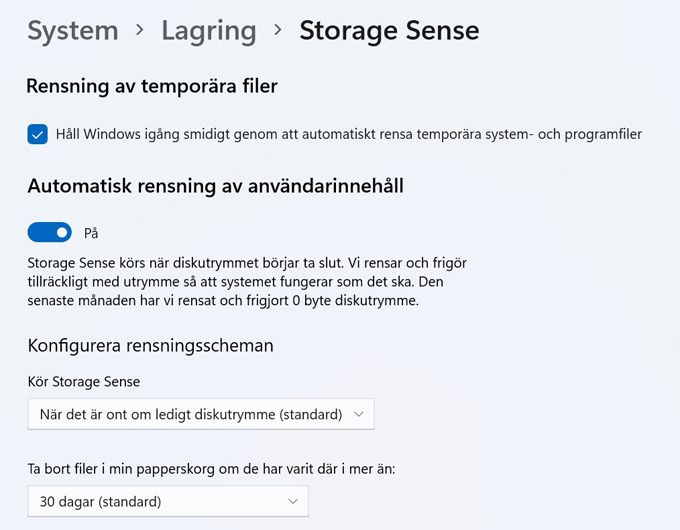680x530 pixels.
Task: Click 'Rensning av temporära filer' heading
Action: tap(152, 86)
